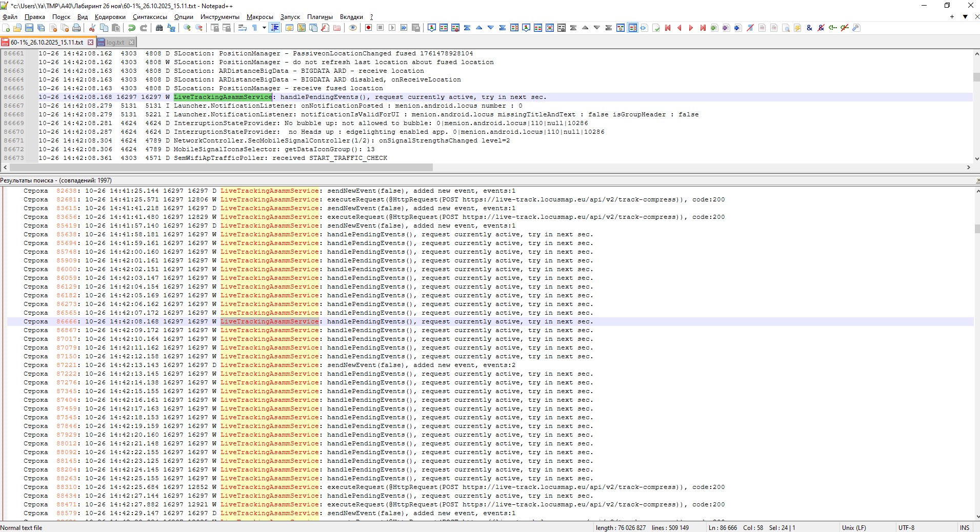The image size is (980, 532).
Task: Open the Кодировки menu
Action: click(110, 17)
